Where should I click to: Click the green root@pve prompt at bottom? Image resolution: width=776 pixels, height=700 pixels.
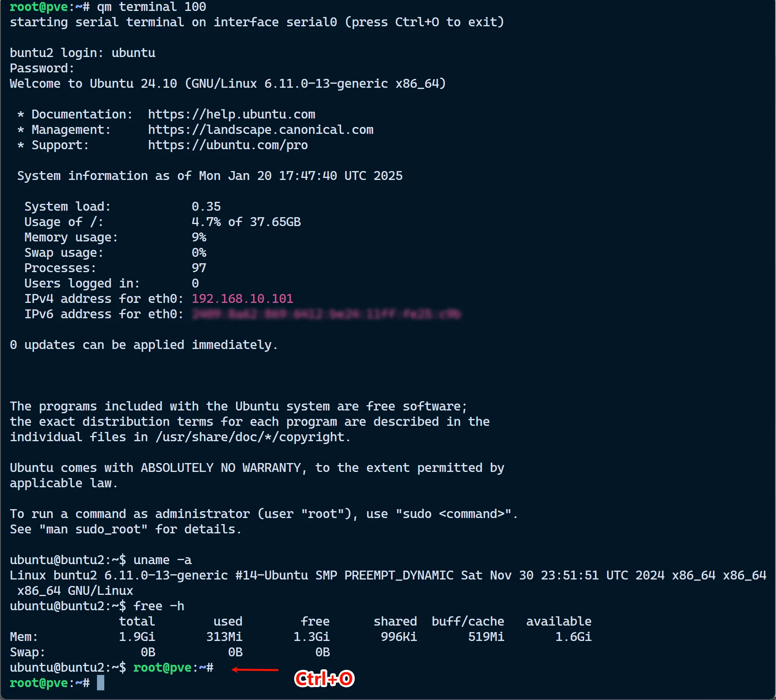click(39, 683)
